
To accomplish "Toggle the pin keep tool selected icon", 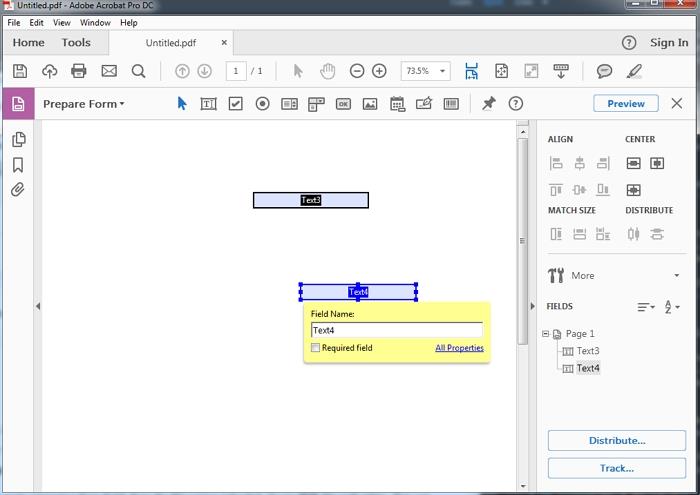I will (x=488, y=104).
